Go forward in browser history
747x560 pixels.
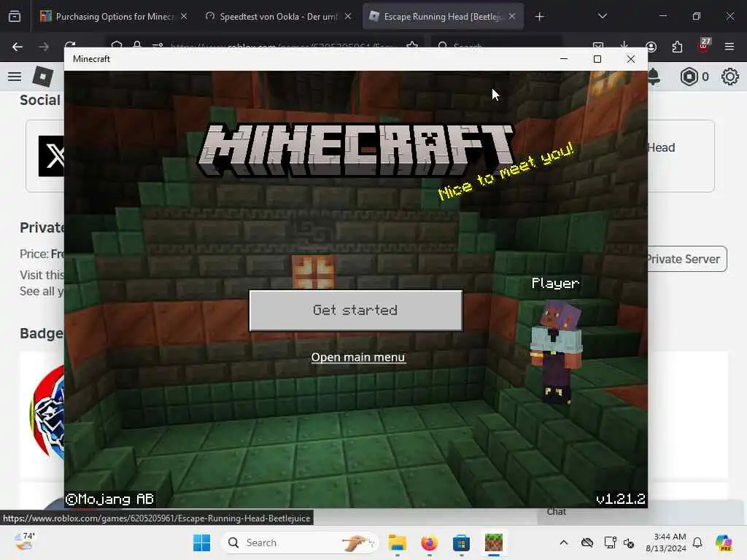point(44,47)
